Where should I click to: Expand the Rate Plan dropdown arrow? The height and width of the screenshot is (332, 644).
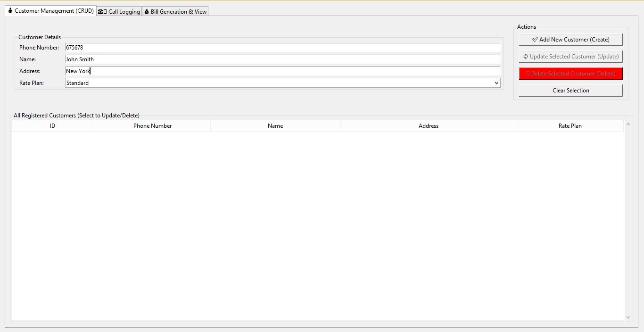[496, 83]
